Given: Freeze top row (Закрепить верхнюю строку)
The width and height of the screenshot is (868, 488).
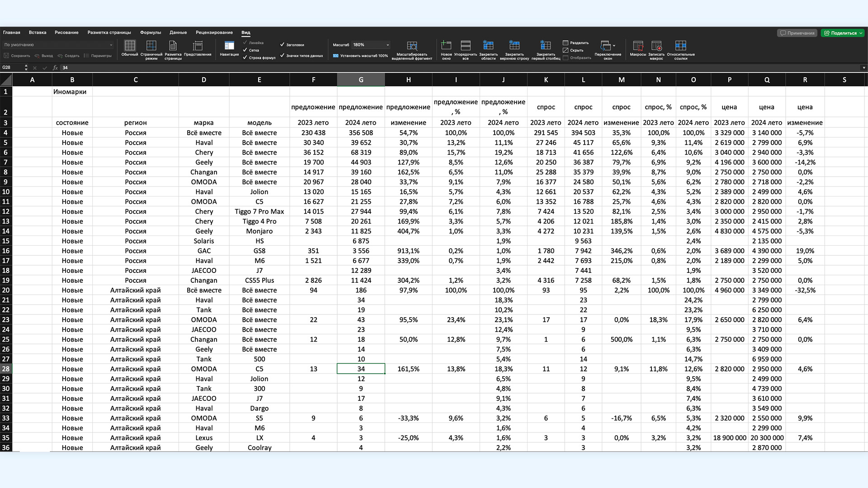Looking at the screenshot, I should tap(514, 50).
